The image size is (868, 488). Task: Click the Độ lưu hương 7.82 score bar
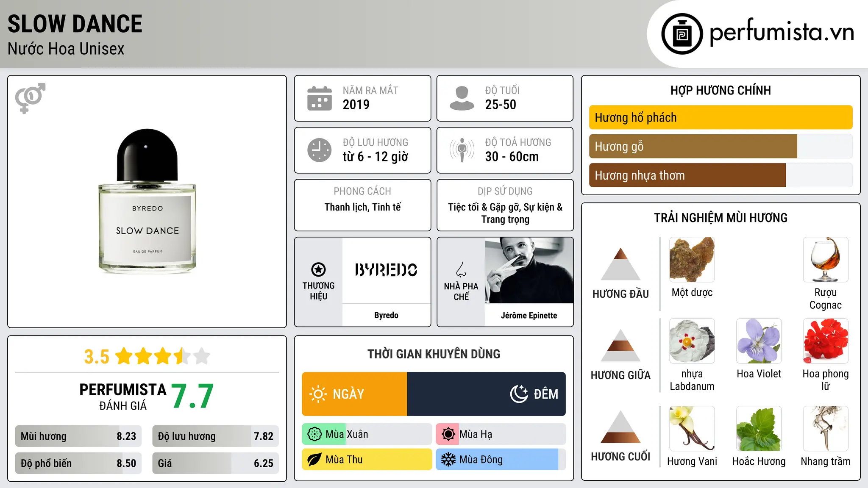215,436
